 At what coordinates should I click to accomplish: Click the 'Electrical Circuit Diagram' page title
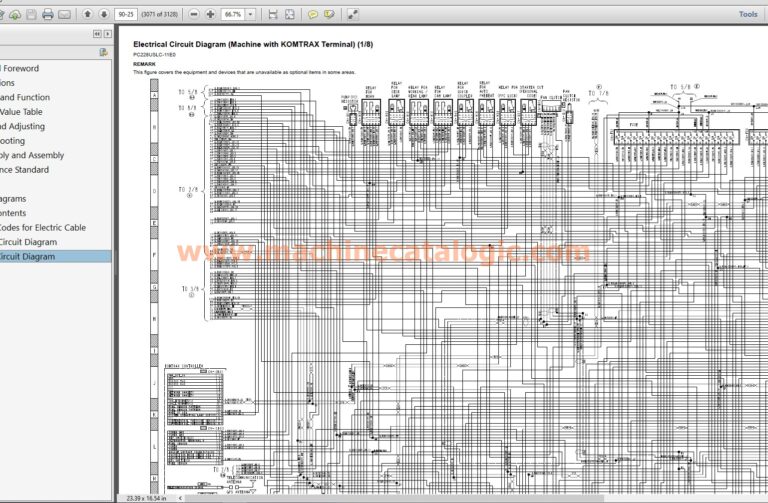tap(253, 44)
